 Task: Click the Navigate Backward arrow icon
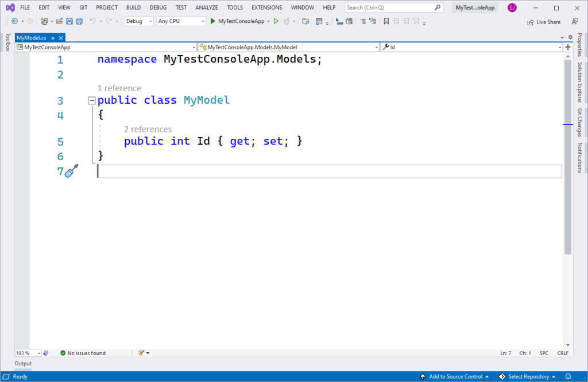coord(14,21)
